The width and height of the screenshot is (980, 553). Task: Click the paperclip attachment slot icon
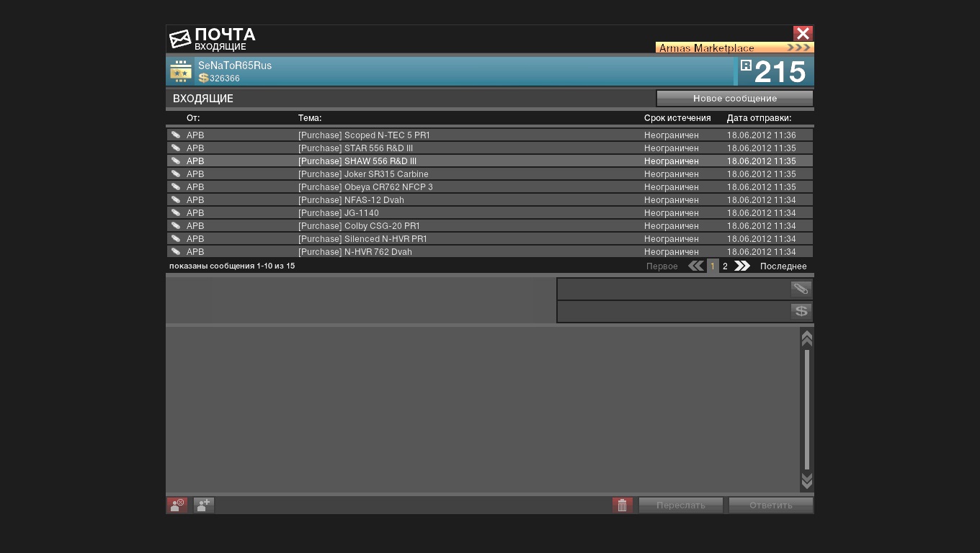(x=801, y=289)
